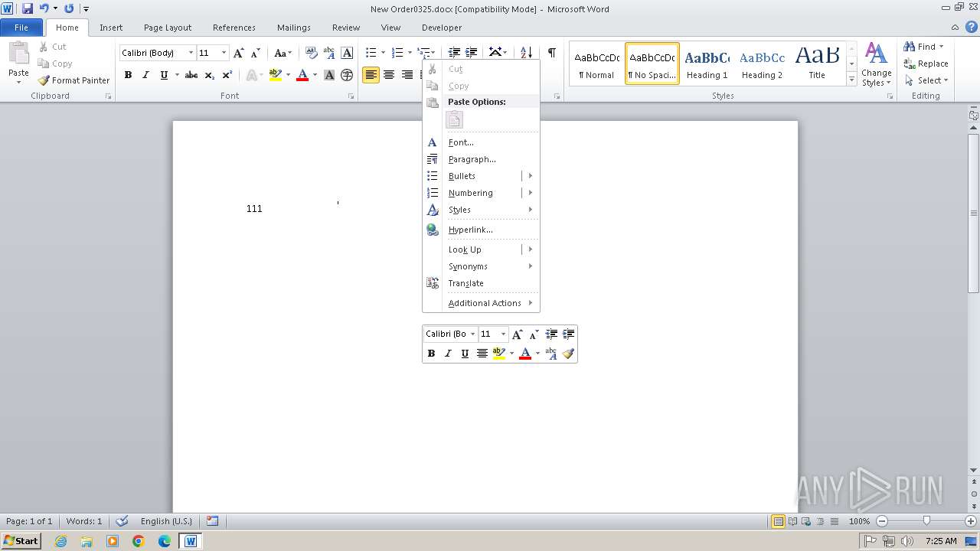
Task: Toggle Align Text Left in ribbon
Action: (371, 75)
